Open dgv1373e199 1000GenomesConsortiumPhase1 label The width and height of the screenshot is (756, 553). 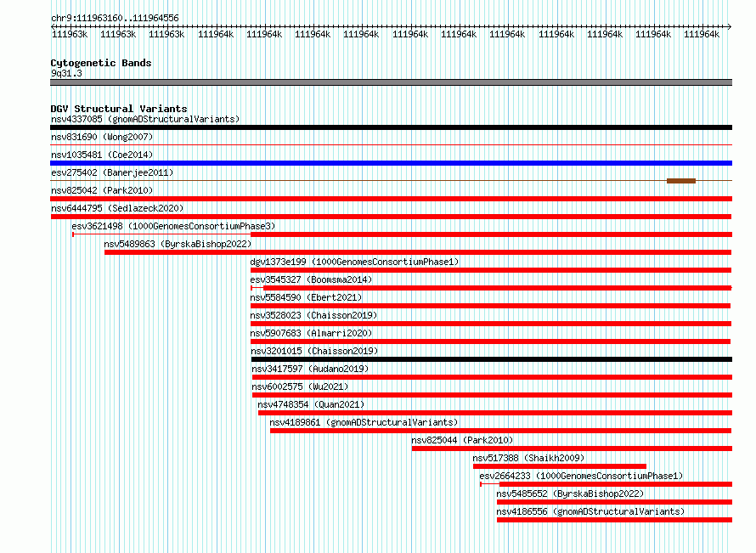coord(354,262)
